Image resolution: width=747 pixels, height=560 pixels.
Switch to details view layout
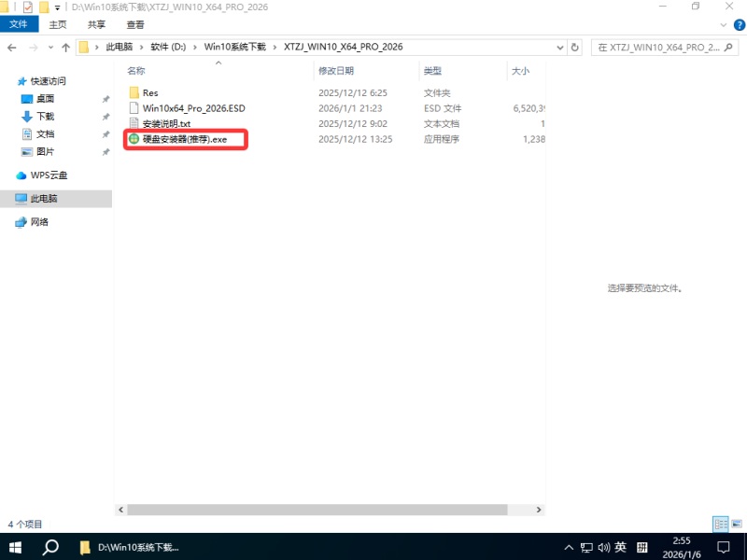tap(719, 525)
